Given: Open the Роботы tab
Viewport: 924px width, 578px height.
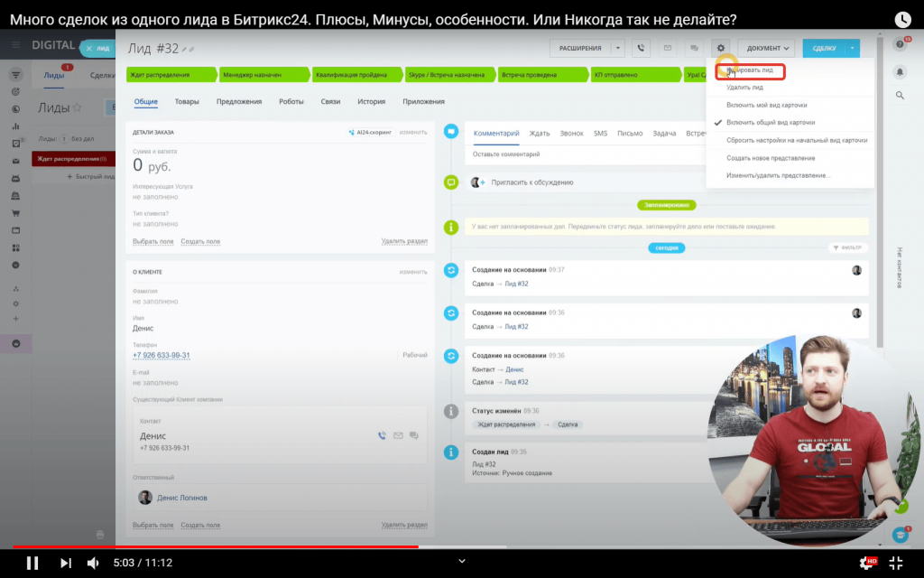Looking at the screenshot, I should point(291,101).
